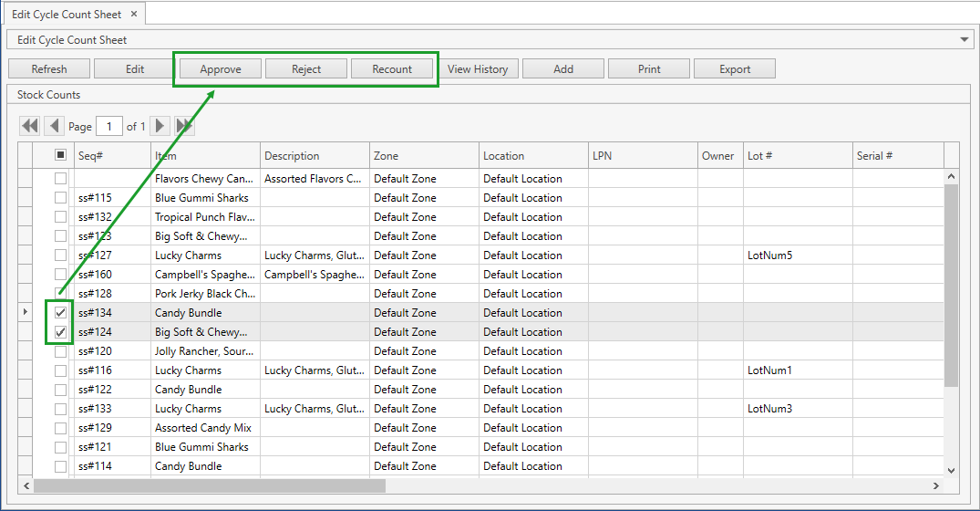The width and height of the screenshot is (980, 511).
Task: Click the page number input field
Action: pos(109,127)
